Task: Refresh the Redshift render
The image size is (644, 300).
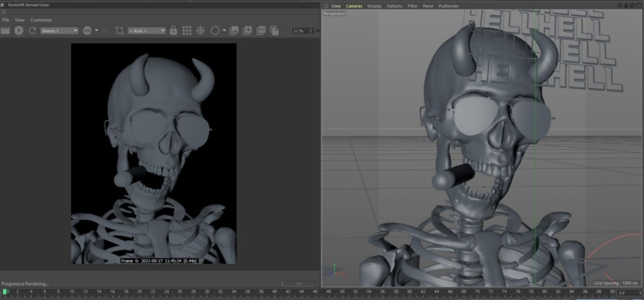Action: pyautogui.click(x=32, y=30)
